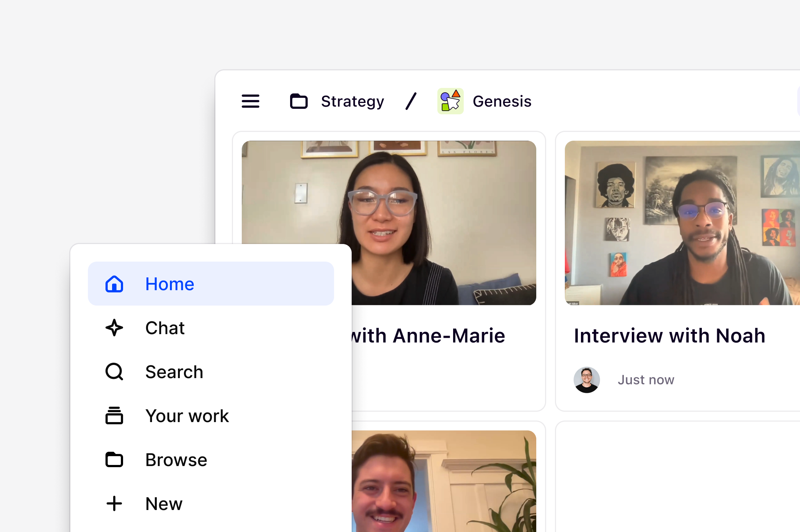Screen dimensions: 800x532
Task: Open Chat from the navigation menu
Action: [x=165, y=328]
